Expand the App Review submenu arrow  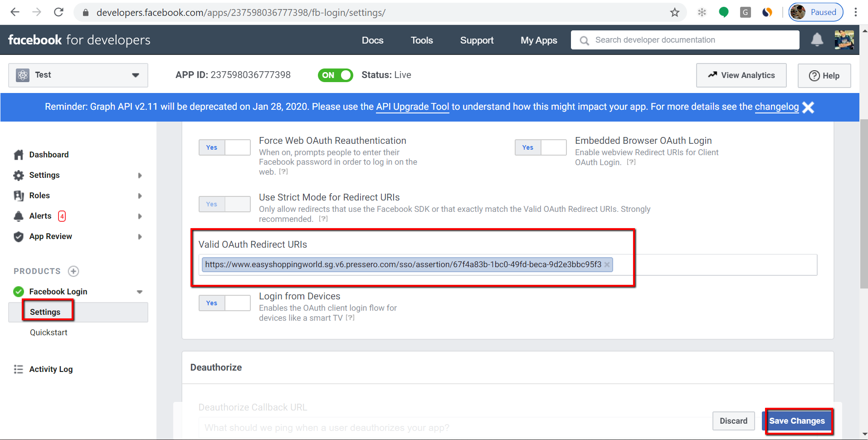coord(140,237)
